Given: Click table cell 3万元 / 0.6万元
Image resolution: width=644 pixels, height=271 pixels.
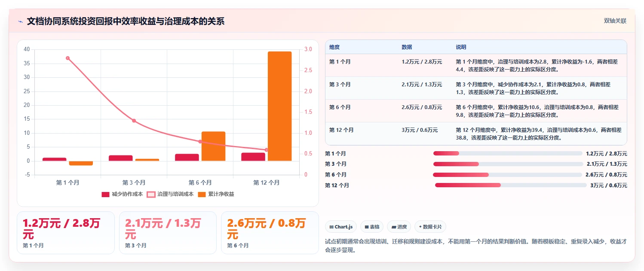Looking at the screenshot, I should [420, 130].
